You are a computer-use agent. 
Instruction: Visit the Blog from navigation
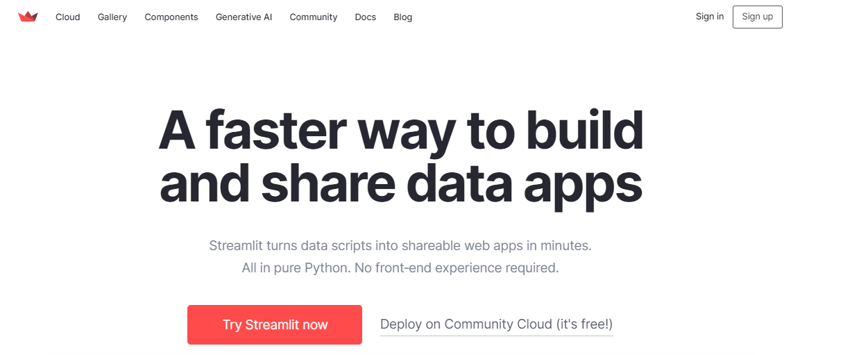tap(402, 17)
